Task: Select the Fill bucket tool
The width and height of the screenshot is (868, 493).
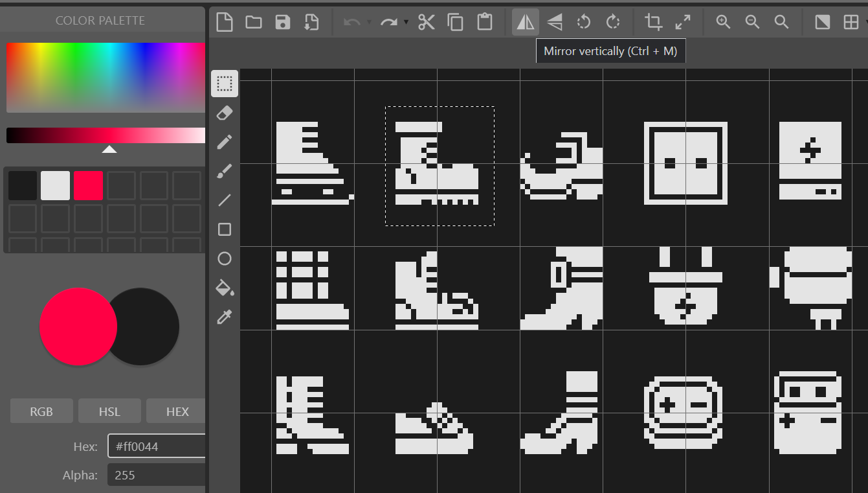Action: tap(225, 288)
